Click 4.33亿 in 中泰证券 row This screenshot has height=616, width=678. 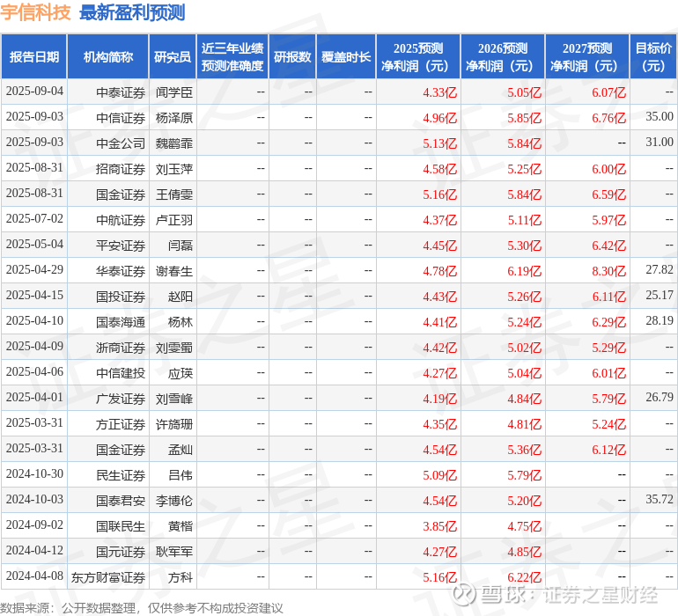[439, 92]
